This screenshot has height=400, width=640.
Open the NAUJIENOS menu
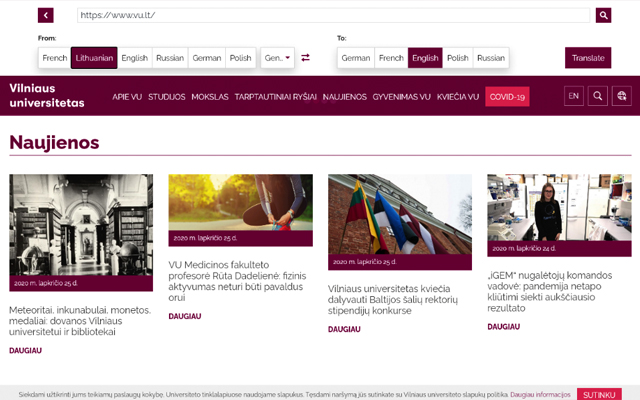(344, 97)
